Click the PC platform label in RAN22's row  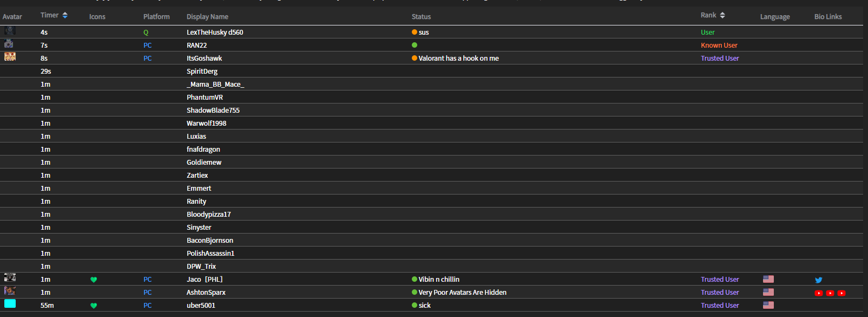[x=147, y=45]
